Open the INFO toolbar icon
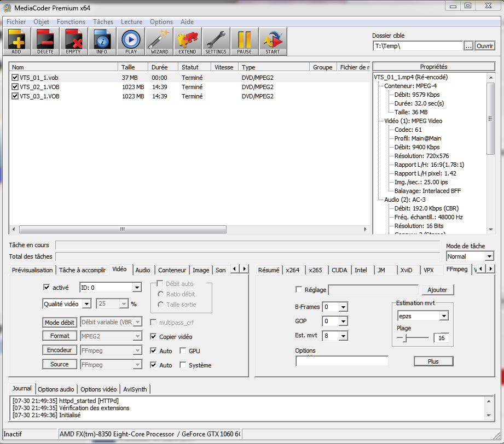Image resolution: width=504 pixels, height=444 pixels. click(102, 42)
